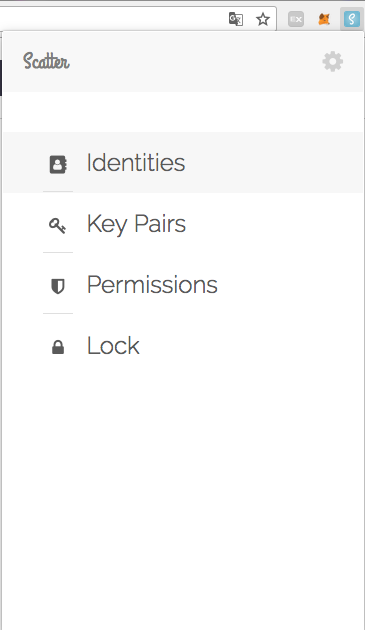Click the white strip above the Identities row
Viewport: 365px width, 630px height.
tap(183, 112)
